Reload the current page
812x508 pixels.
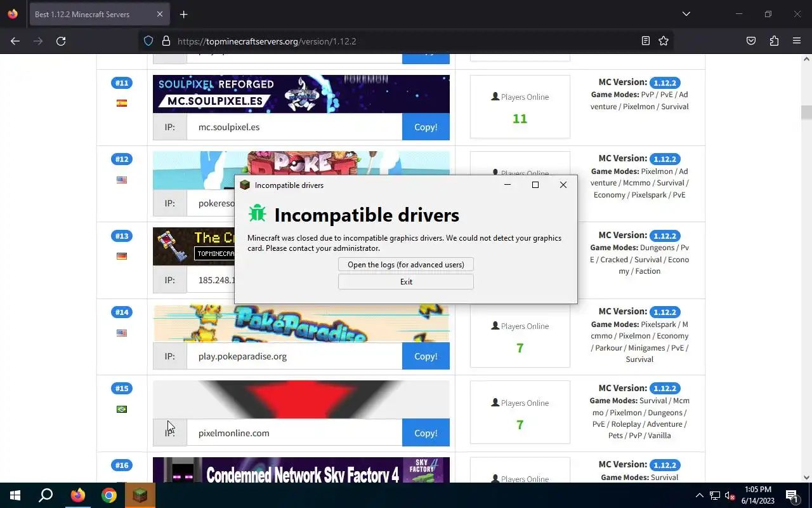[61, 41]
